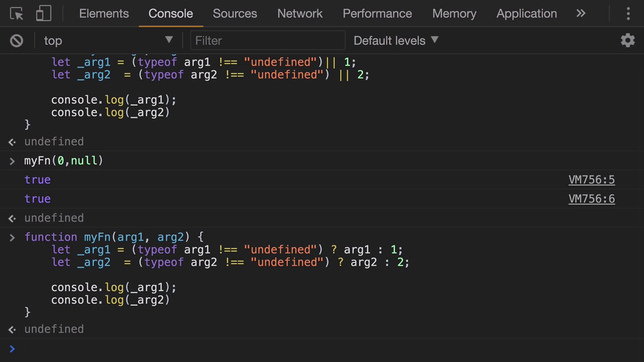Click the second 'true' log output
The image size is (644, 362).
(38, 199)
